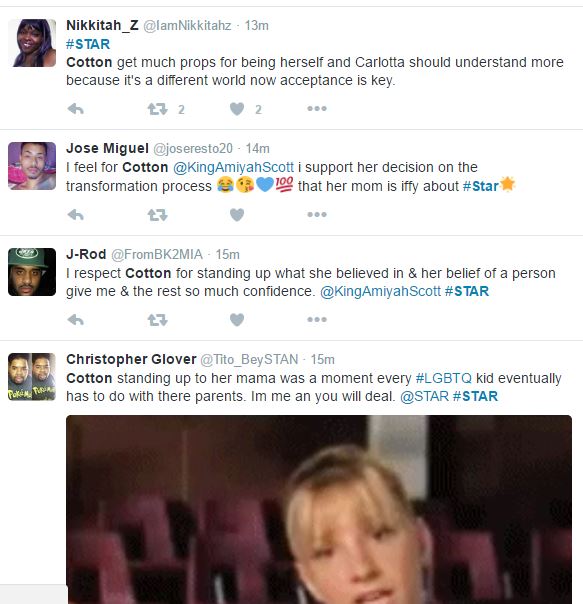Open more options on Jose Miguel's tweet
583x604 pixels.
tap(317, 214)
